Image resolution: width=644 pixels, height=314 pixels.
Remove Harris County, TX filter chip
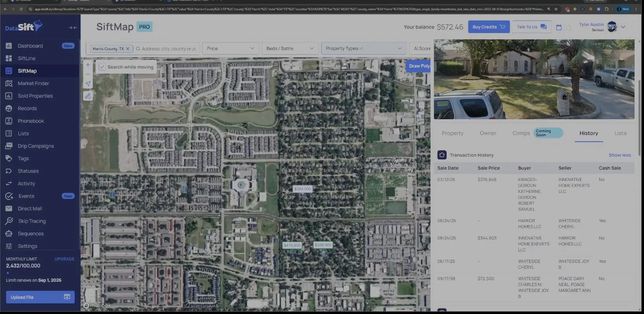point(127,49)
